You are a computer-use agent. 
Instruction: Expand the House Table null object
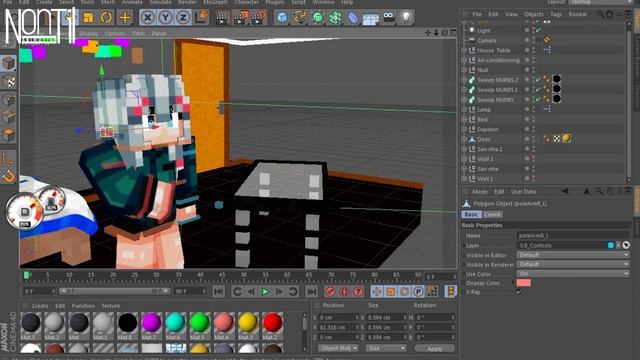[x=464, y=50]
